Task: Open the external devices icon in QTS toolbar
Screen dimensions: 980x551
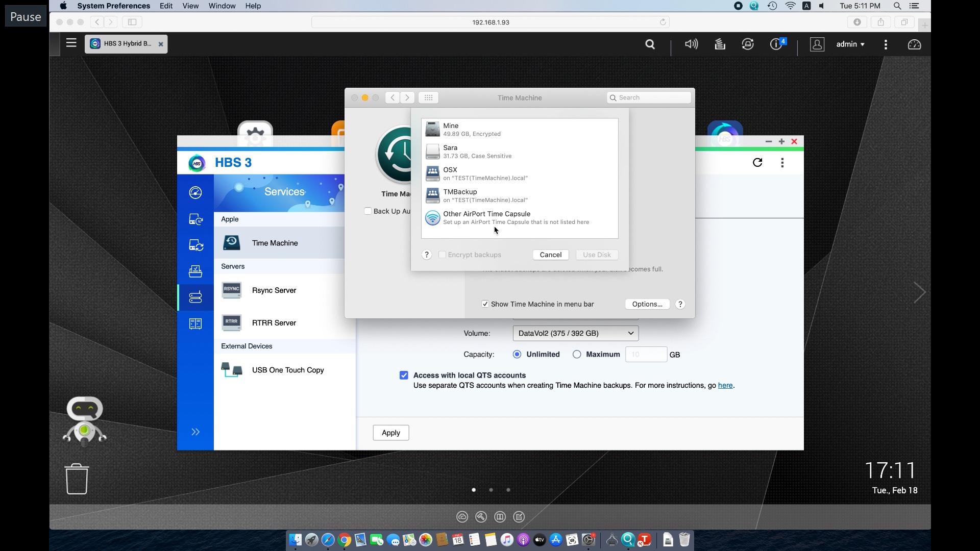Action: click(x=748, y=44)
